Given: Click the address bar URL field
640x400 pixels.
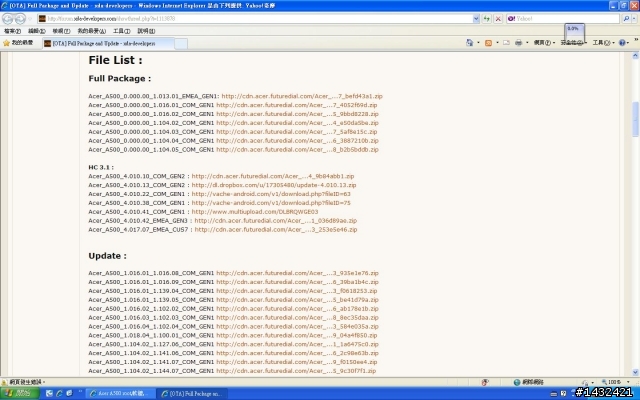Looking at the screenshot, I should (x=257, y=18).
